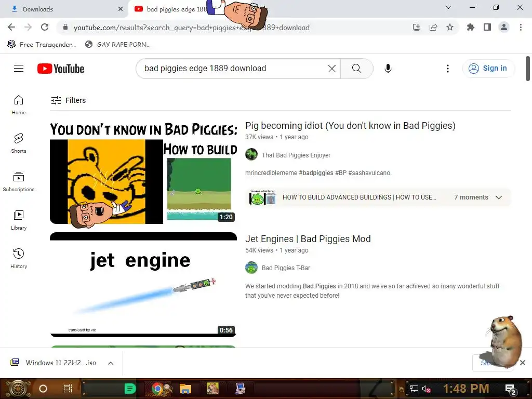Click That Bad Piggies Enjoyer channel avatar

[x=251, y=155]
